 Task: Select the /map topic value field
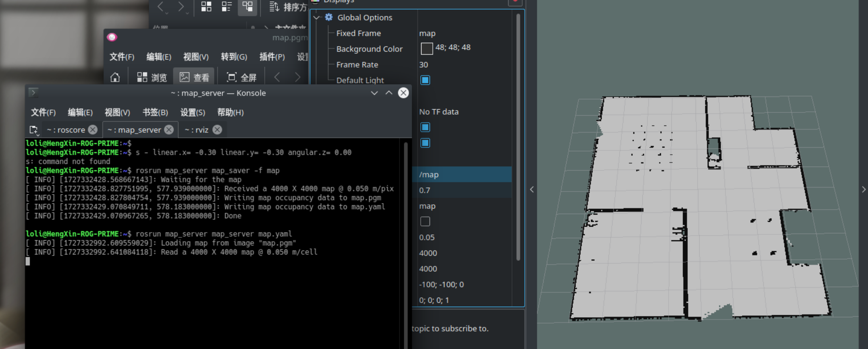pos(463,175)
